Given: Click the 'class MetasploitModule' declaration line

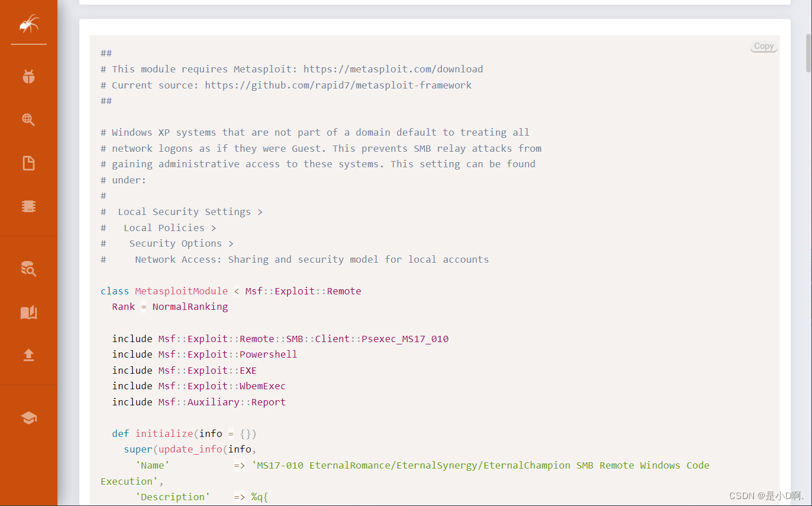Looking at the screenshot, I should tap(231, 291).
